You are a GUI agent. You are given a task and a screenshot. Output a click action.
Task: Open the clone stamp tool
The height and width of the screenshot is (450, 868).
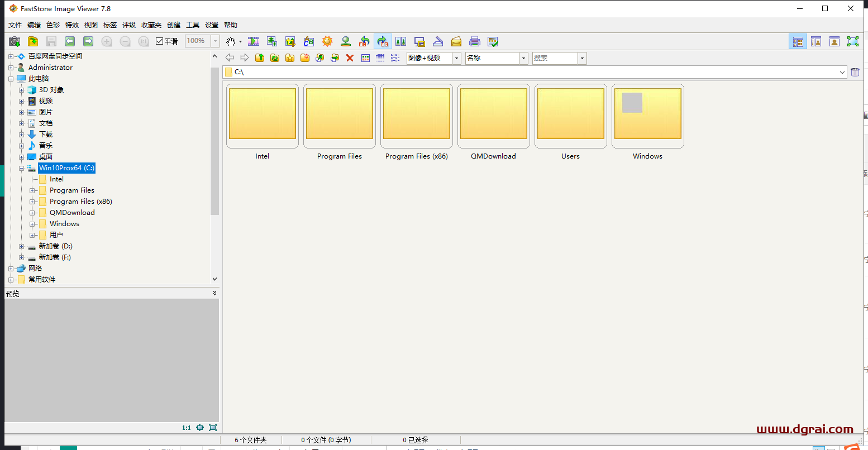tap(346, 41)
